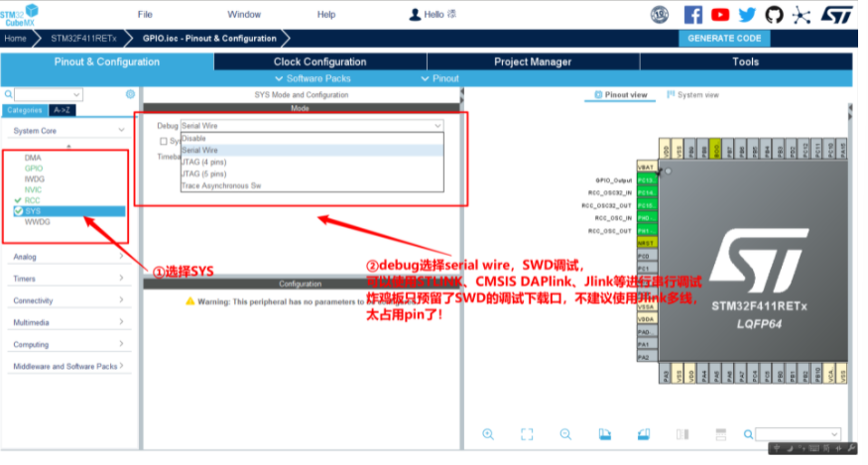868x465 pixels.
Task: Go to Home breadcrumb
Action: pyautogui.click(x=16, y=39)
